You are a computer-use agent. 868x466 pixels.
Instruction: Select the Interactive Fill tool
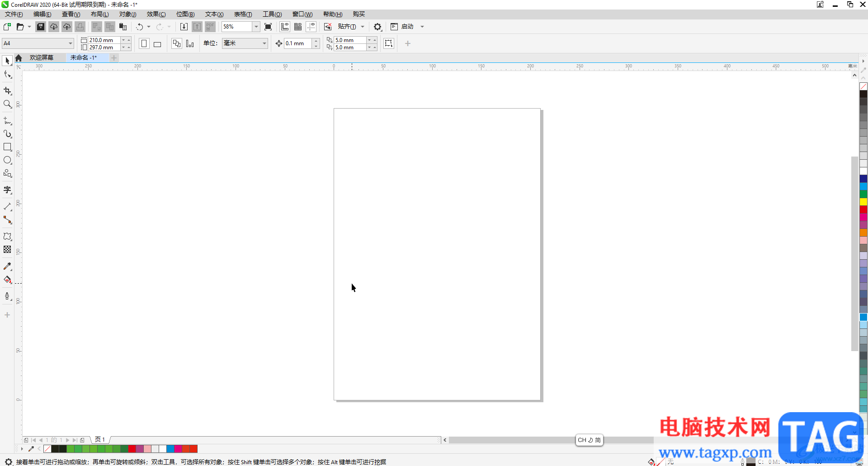click(x=7, y=280)
